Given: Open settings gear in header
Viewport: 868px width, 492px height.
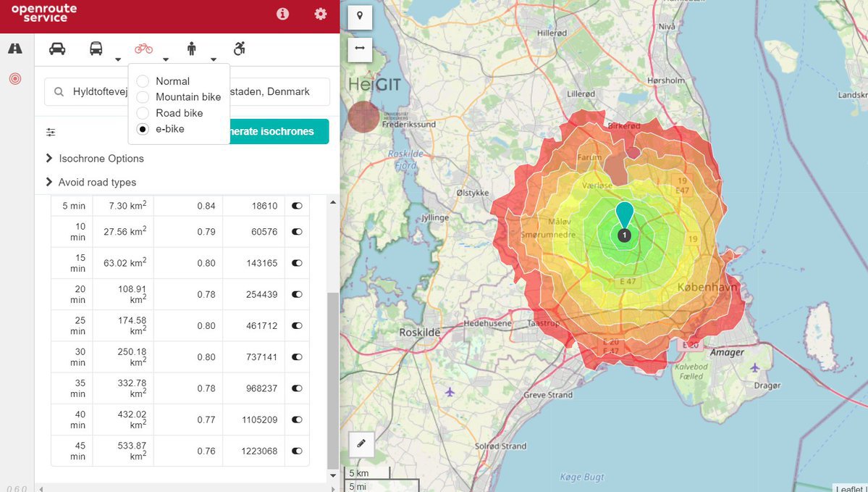Looking at the screenshot, I should click(320, 14).
